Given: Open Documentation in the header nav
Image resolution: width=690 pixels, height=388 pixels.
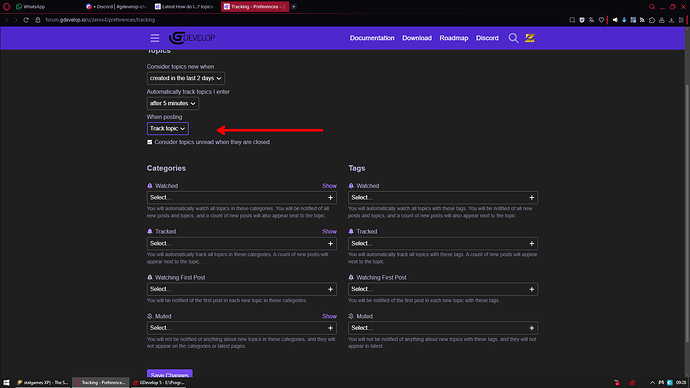Looking at the screenshot, I should (x=372, y=38).
